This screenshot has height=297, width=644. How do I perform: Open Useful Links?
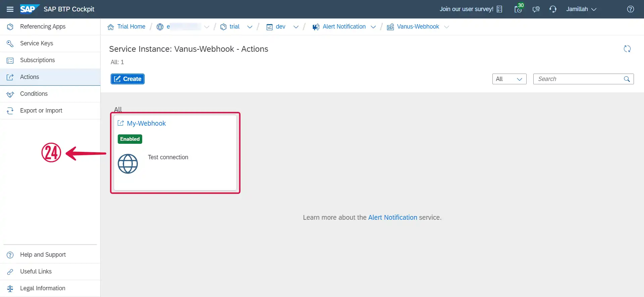tap(50, 271)
